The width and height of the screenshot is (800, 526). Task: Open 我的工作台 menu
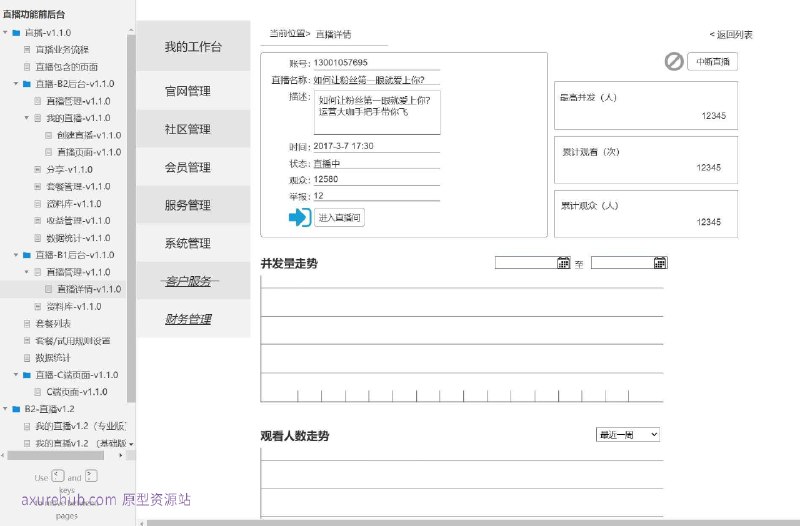(x=193, y=47)
